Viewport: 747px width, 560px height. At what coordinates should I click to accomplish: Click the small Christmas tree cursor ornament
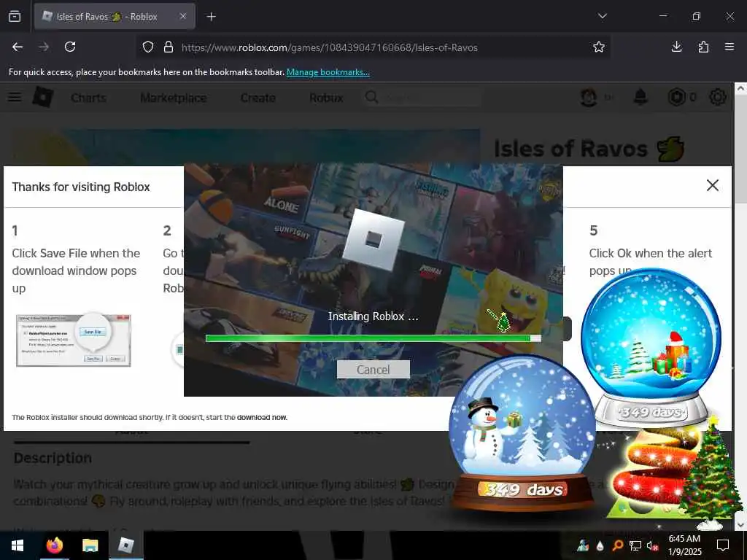coord(503,322)
